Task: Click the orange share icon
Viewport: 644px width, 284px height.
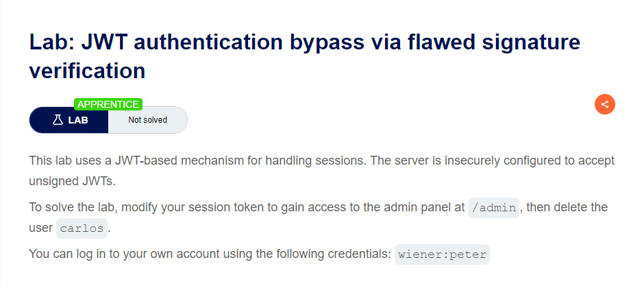Action: 604,104
